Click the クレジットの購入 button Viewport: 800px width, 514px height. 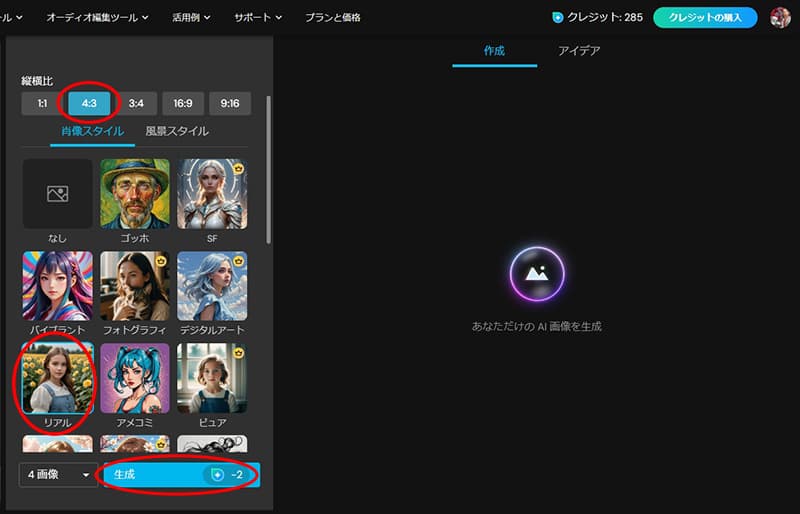(705, 17)
